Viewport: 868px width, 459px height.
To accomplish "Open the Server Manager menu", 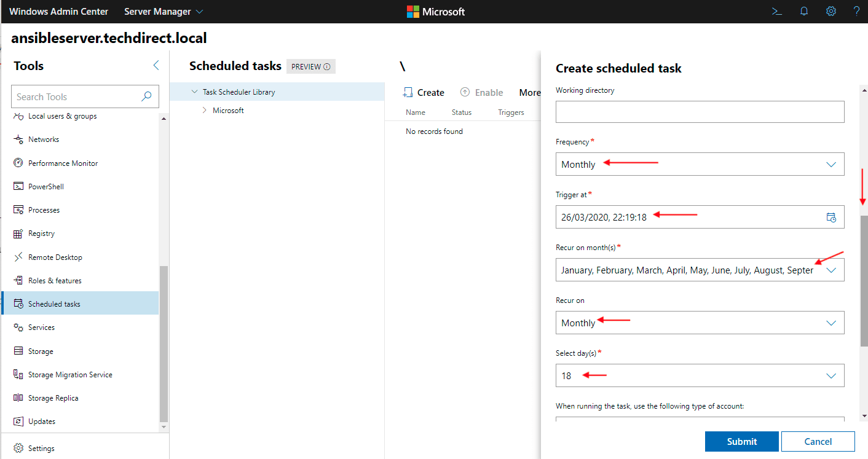I will tap(164, 12).
